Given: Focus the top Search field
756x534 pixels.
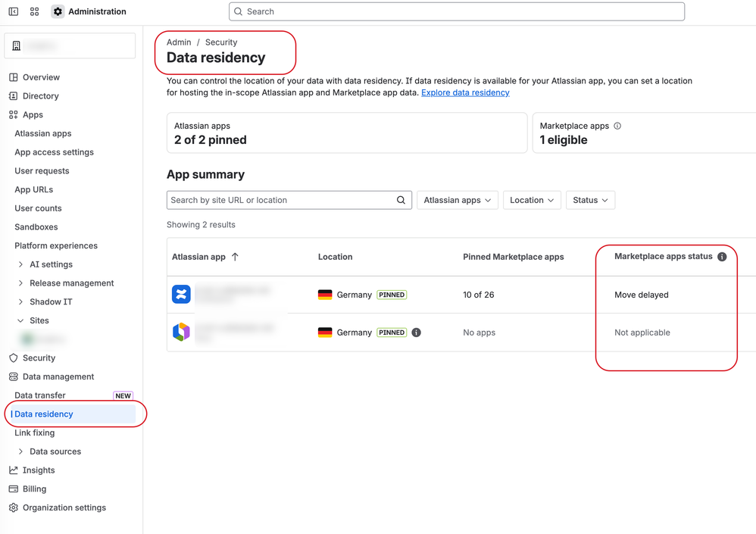Looking at the screenshot, I should click(x=457, y=11).
